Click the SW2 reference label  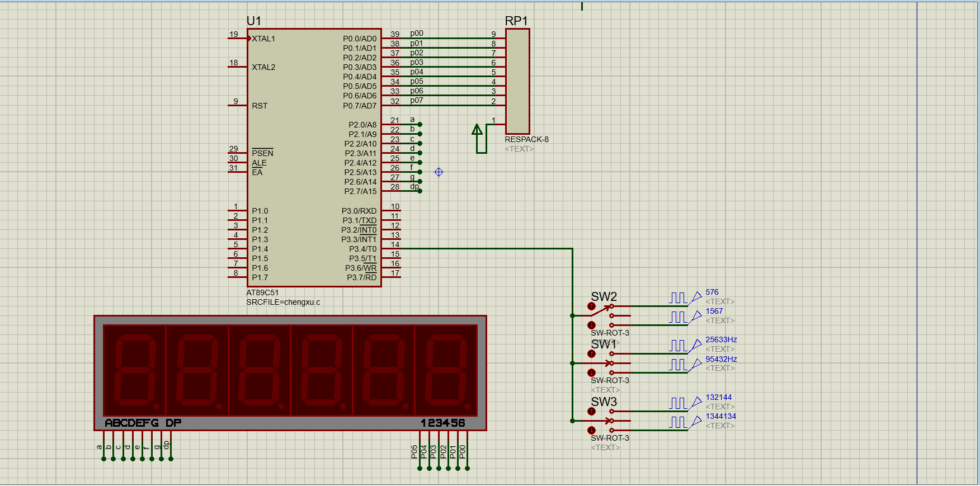tap(604, 296)
